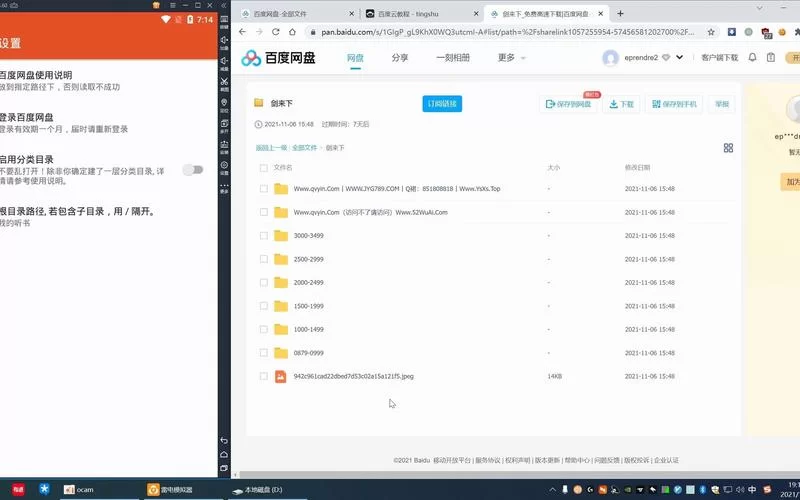This screenshot has height=500, width=800.
Task: Open the clipboard icon next to the bell
Action: tap(771, 58)
